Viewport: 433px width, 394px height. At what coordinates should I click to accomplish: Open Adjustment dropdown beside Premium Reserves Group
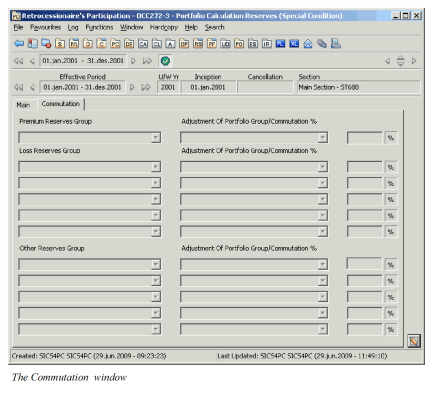coord(323,138)
